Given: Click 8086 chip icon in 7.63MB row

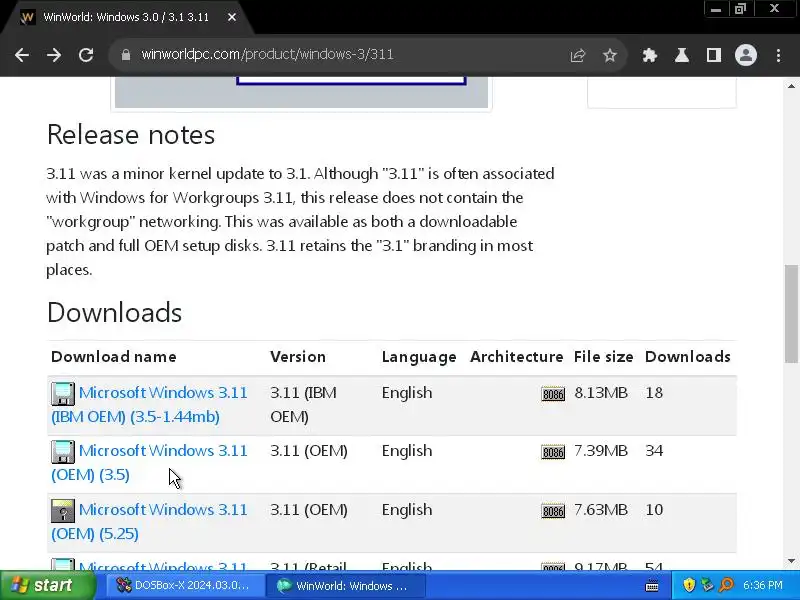Looking at the screenshot, I should point(553,511).
